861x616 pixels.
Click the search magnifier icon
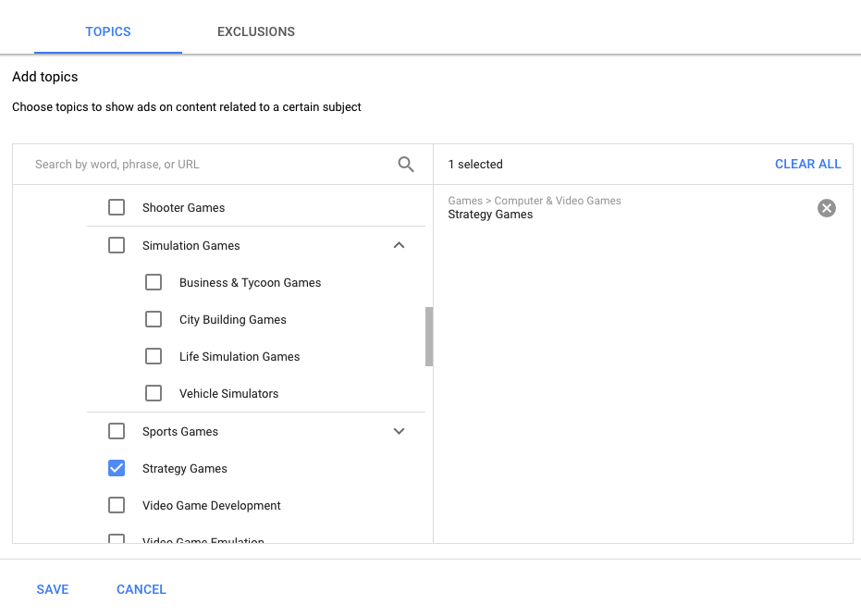pos(406,165)
